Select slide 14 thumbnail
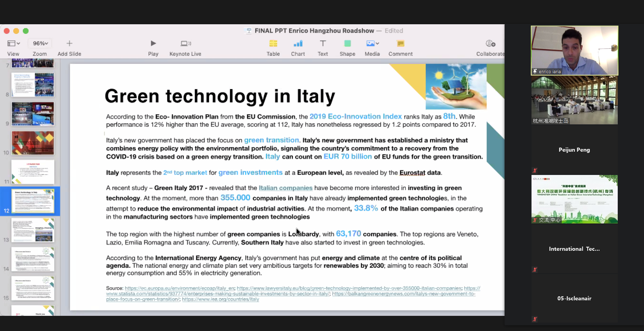 click(33, 259)
